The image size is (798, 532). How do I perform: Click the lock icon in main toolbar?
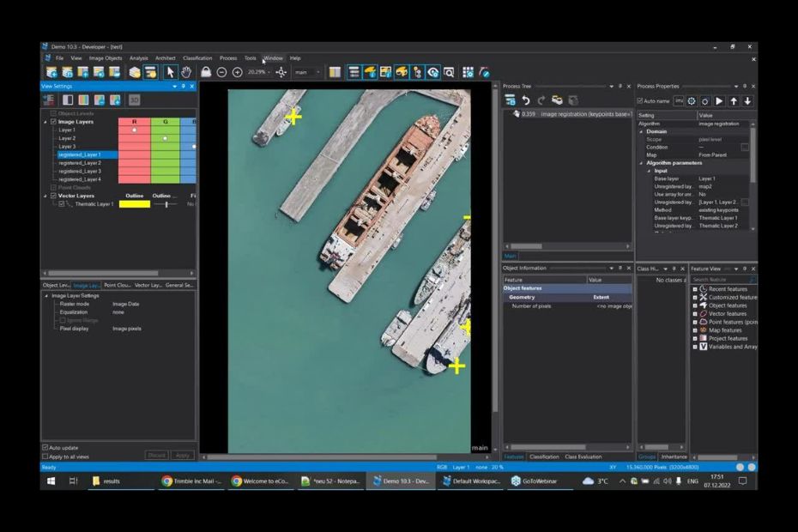click(206, 72)
